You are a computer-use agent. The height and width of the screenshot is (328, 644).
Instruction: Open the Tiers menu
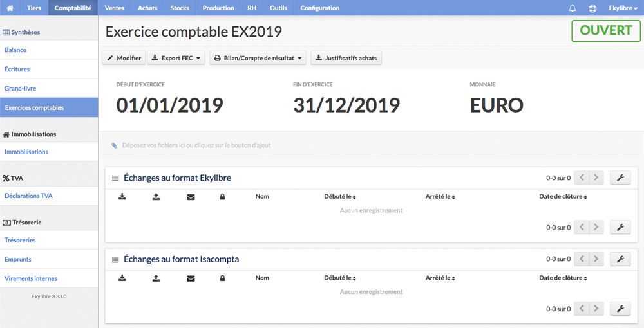(x=34, y=8)
